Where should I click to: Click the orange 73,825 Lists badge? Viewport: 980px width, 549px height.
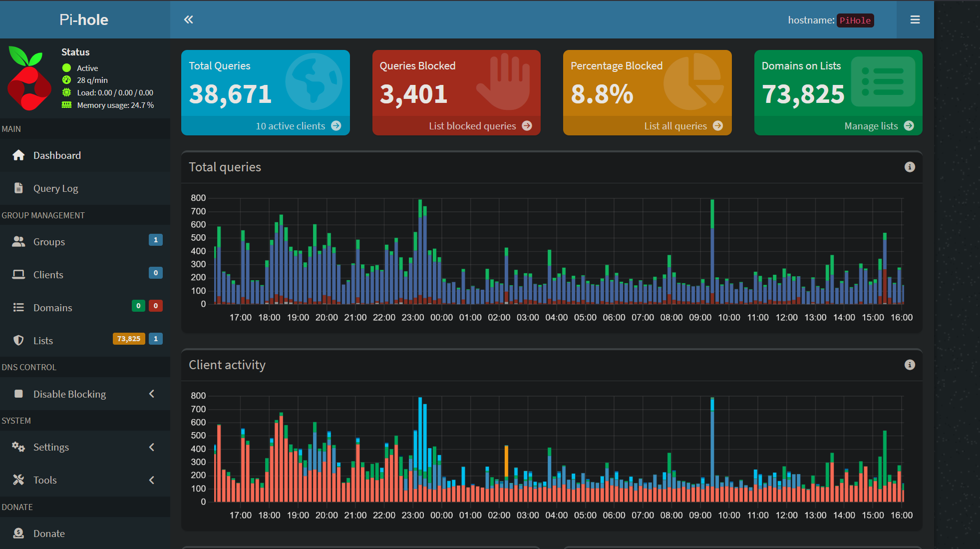tap(129, 339)
